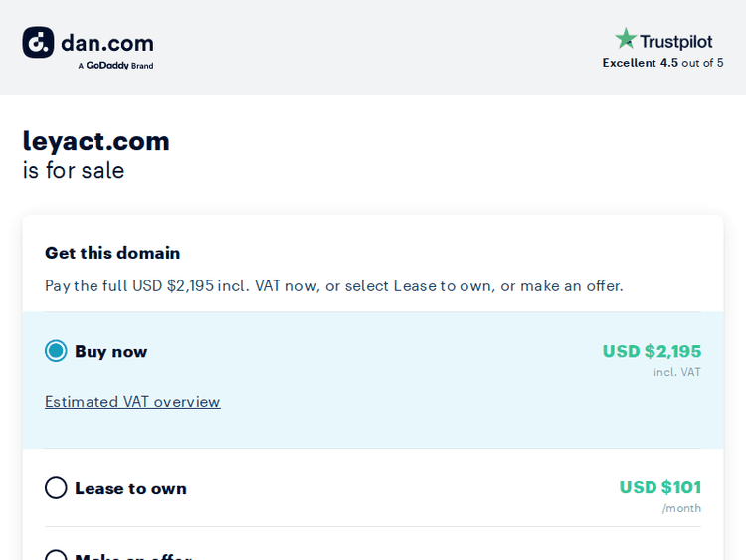
Task: Click the dan.com logo icon
Action: [38, 43]
